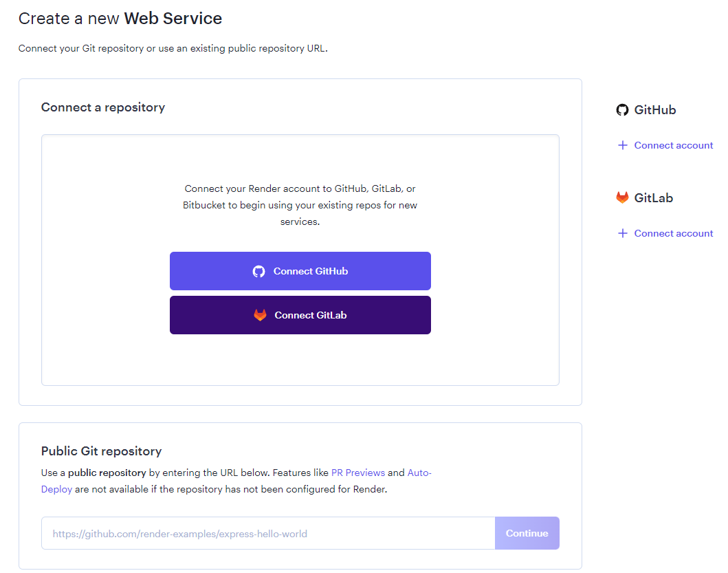Click the Connect GitLab button
The width and height of the screenshot is (728, 573).
point(300,315)
